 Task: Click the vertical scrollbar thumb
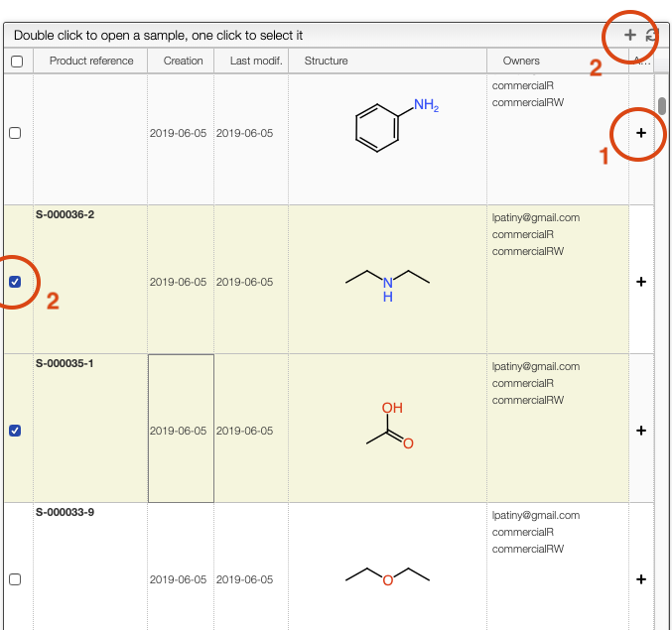[x=662, y=106]
